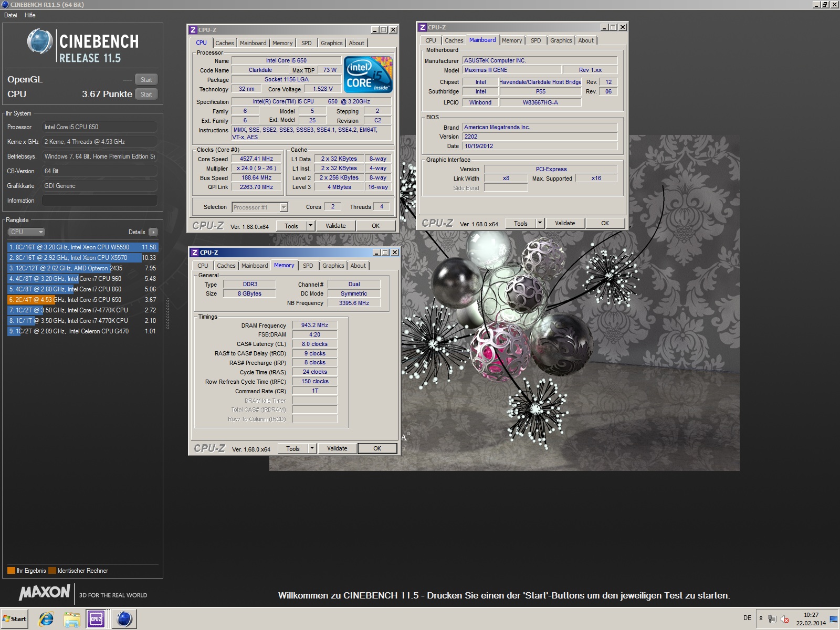
Task: Click the show desktop tray icon
Action: [x=833, y=619]
